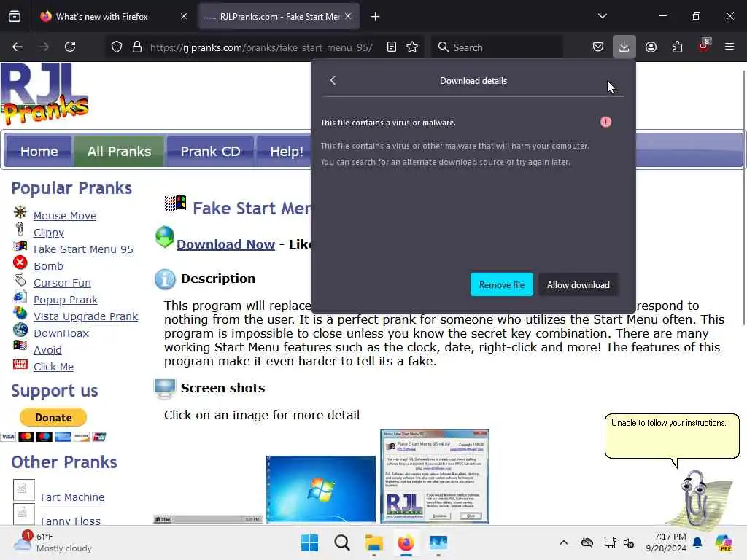Click the malware warning red icon

(605, 122)
